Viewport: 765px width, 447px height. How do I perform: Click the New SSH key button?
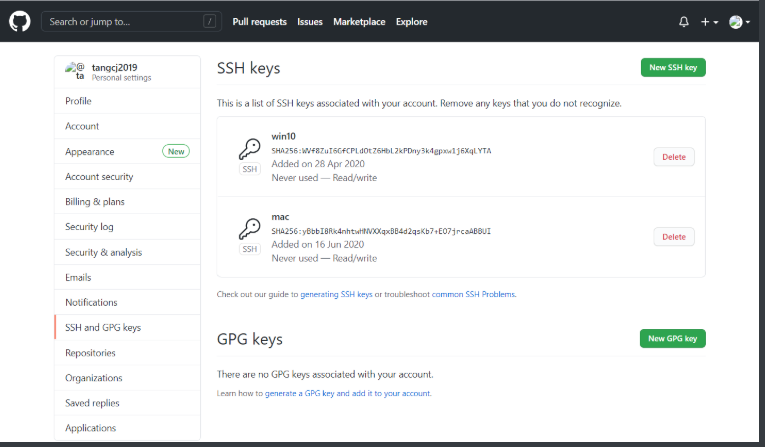point(673,67)
